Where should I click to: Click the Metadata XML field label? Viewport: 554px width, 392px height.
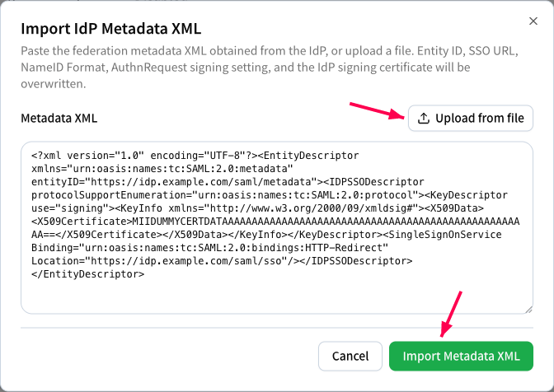59,119
